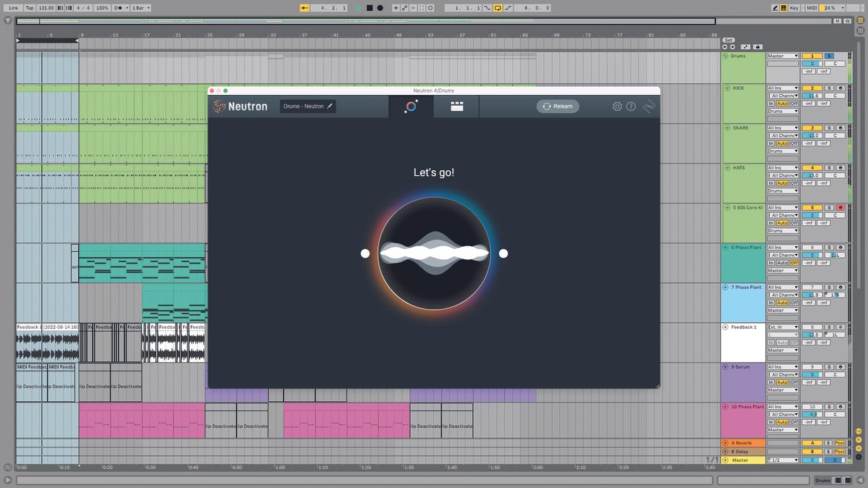Open Neutron's help via the question mark icon
The height and width of the screenshot is (488, 868).
631,106
